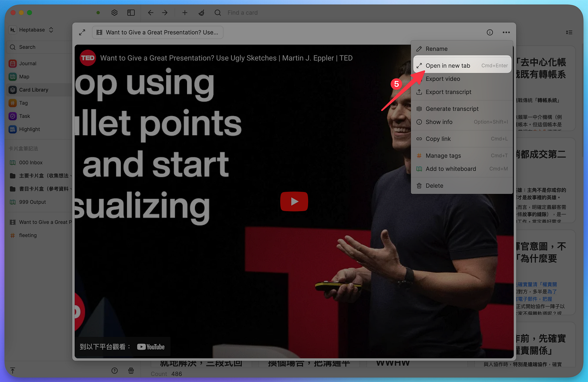Open the settings gear icon
Screen dimensions: 588x382
114,13
